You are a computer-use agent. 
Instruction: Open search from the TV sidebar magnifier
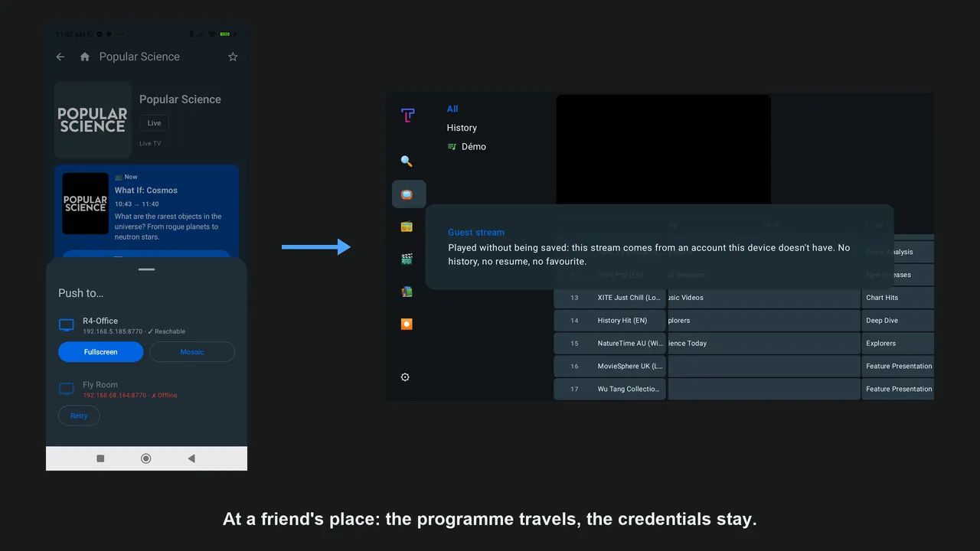point(407,161)
